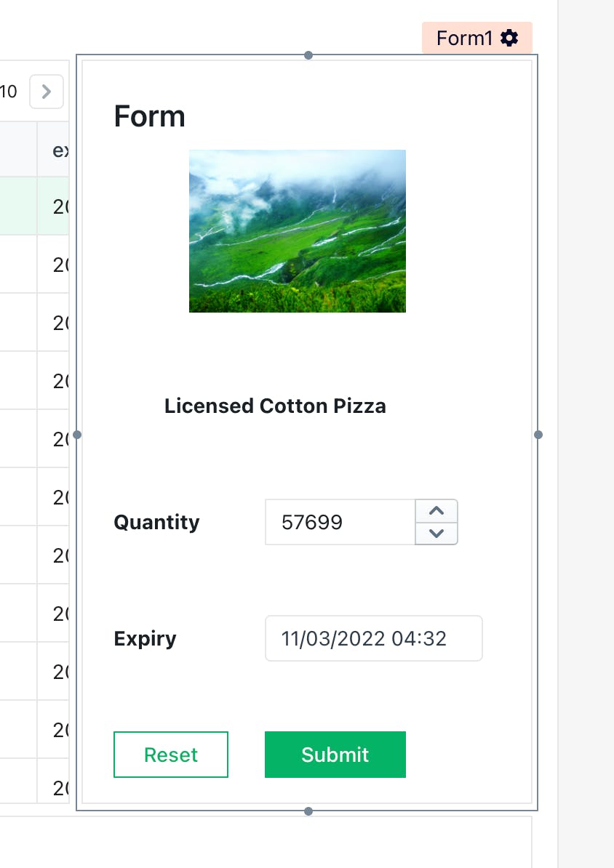The image size is (614, 868).
Task: Click the Expiry label
Action: click(x=145, y=638)
